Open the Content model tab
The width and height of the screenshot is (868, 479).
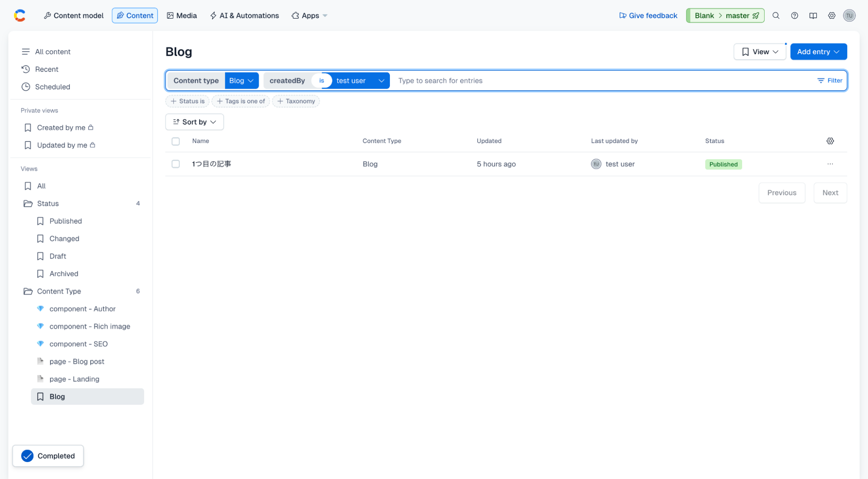(73, 16)
